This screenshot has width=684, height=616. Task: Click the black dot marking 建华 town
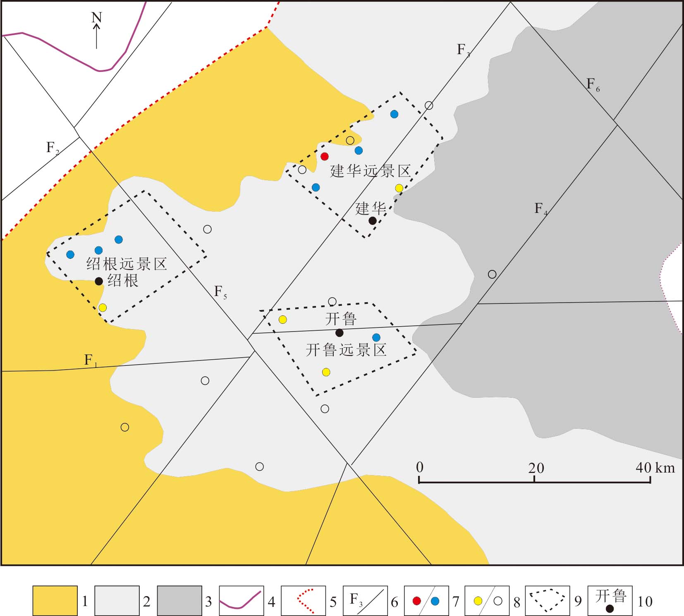[373, 221]
